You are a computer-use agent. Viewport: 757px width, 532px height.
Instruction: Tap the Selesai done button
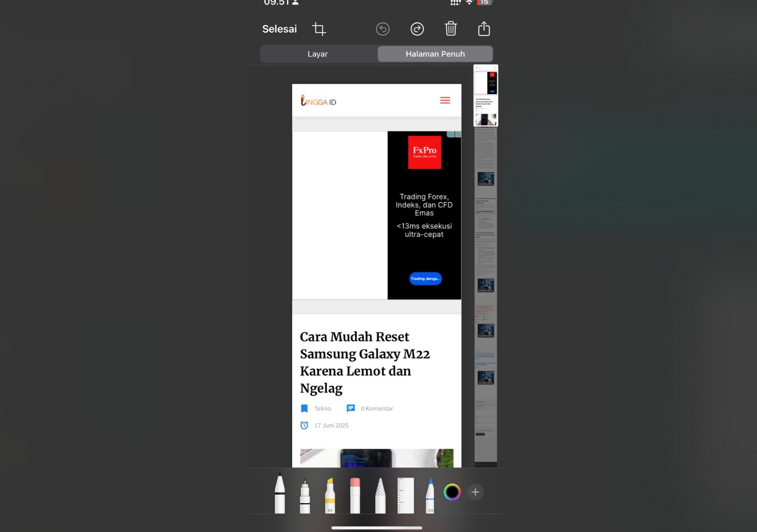point(279,29)
